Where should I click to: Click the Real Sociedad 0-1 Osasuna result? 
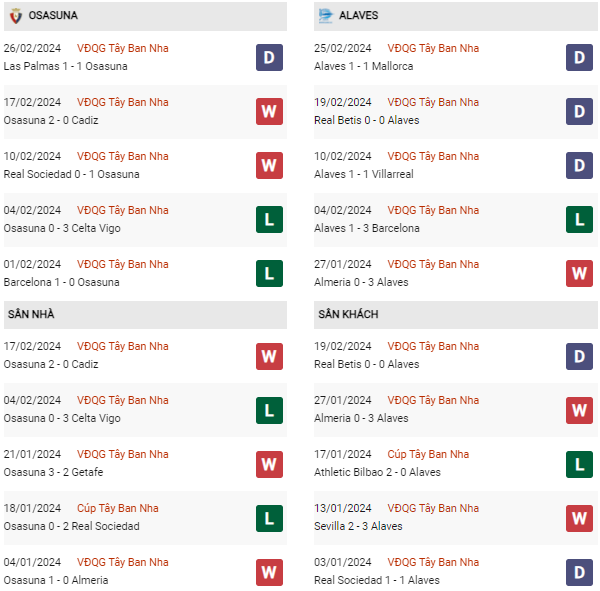pyautogui.click(x=72, y=174)
